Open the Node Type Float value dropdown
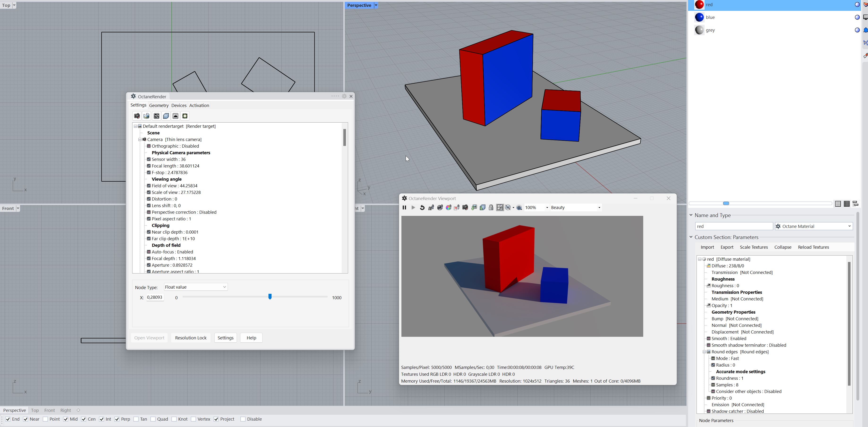Viewport: 868px width, 427px height. tap(196, 287)
